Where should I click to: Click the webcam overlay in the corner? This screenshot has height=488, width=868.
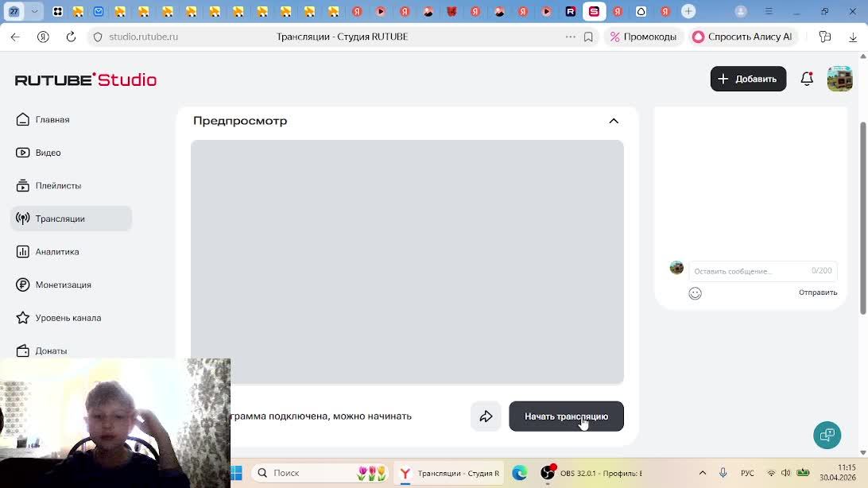tap(115, 424)
